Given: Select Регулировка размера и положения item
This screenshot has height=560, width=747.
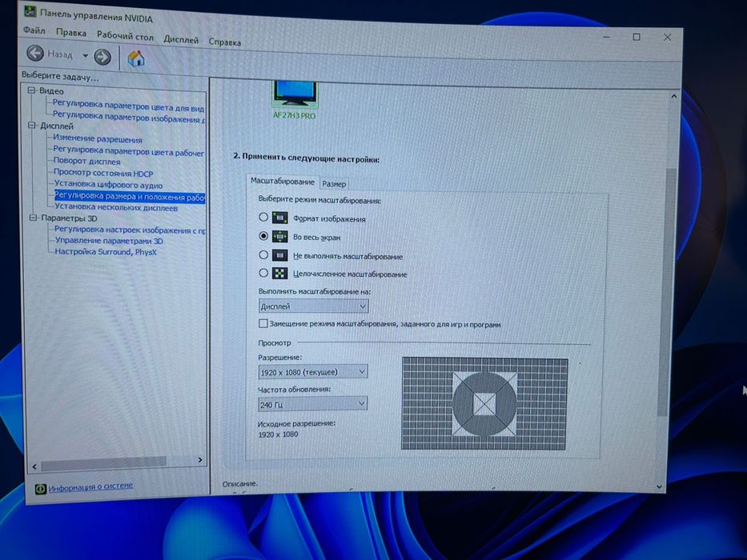Looking at the screenshot, I should click(x=130, y=196).
